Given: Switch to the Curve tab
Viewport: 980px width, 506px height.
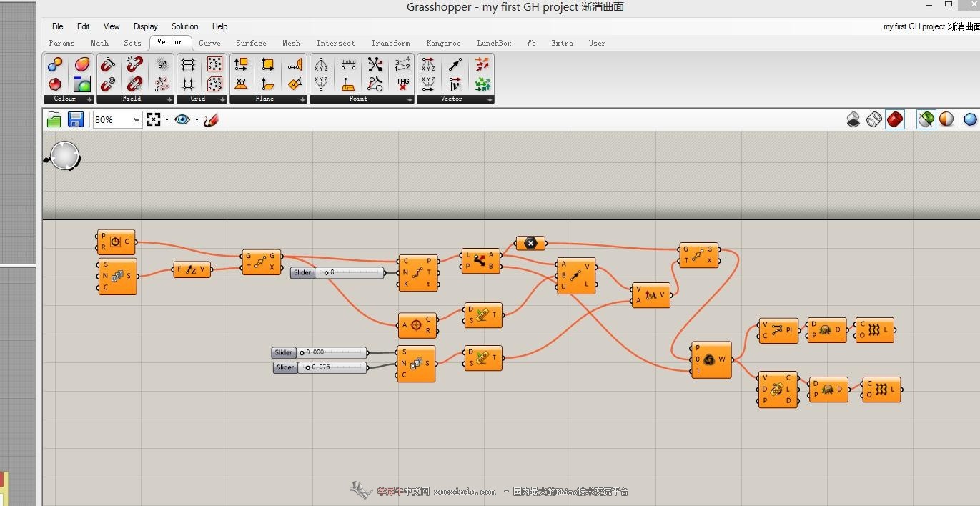Looking at the screenshot, I should click(x=209, y=43).
